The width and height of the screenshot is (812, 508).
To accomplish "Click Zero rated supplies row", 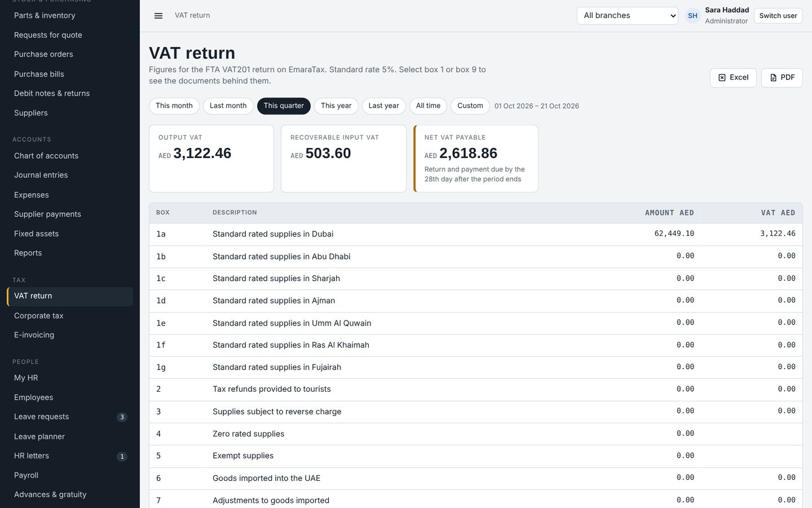I will click(475, 434).
